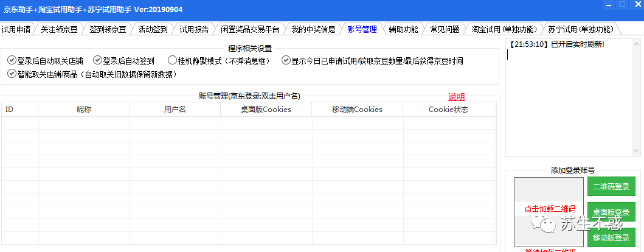Switch to the 辅助功能 tab
This screenshot has height=252, width=644.
(403, 29)
